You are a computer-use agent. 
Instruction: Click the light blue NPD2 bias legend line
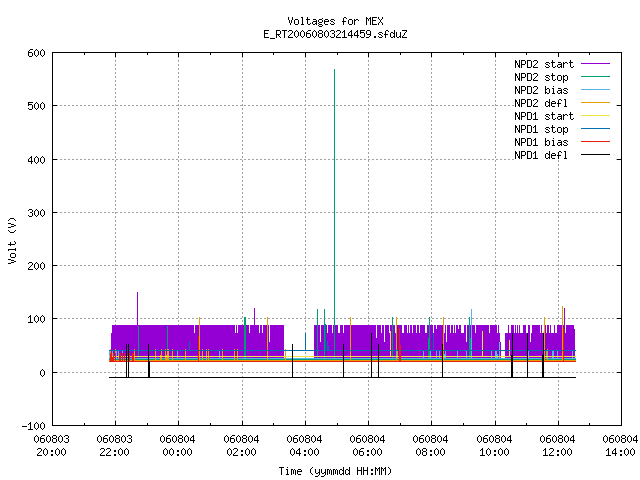[x=595, y=90]
